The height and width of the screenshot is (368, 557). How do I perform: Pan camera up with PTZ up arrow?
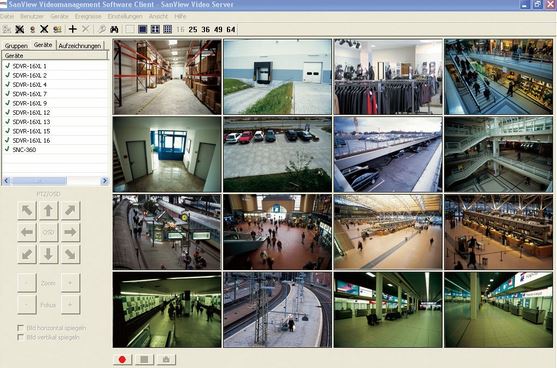point(48,210)
